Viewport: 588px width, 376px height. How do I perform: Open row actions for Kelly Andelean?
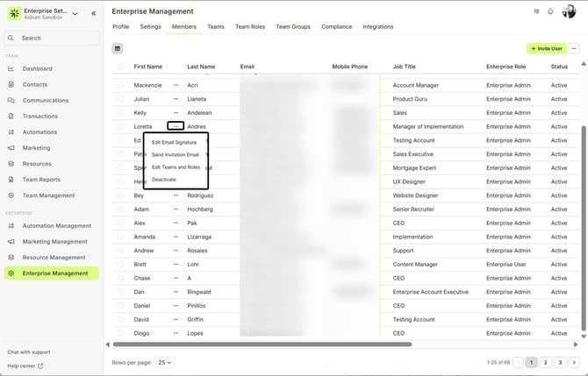(x=176, y=113)
